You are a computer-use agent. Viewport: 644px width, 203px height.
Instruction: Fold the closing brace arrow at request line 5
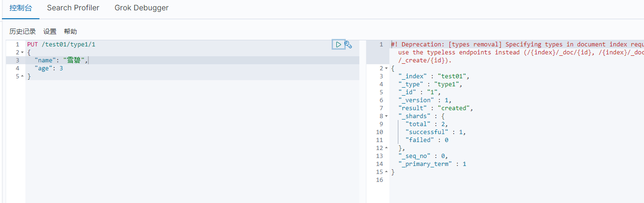pos(22,76)
